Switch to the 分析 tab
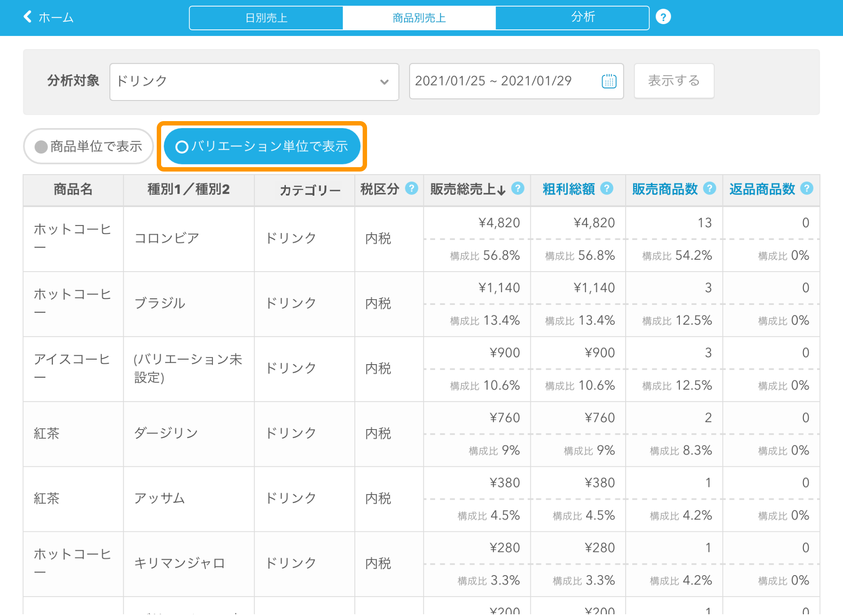 pyautogui.click(x=573, y=18)
